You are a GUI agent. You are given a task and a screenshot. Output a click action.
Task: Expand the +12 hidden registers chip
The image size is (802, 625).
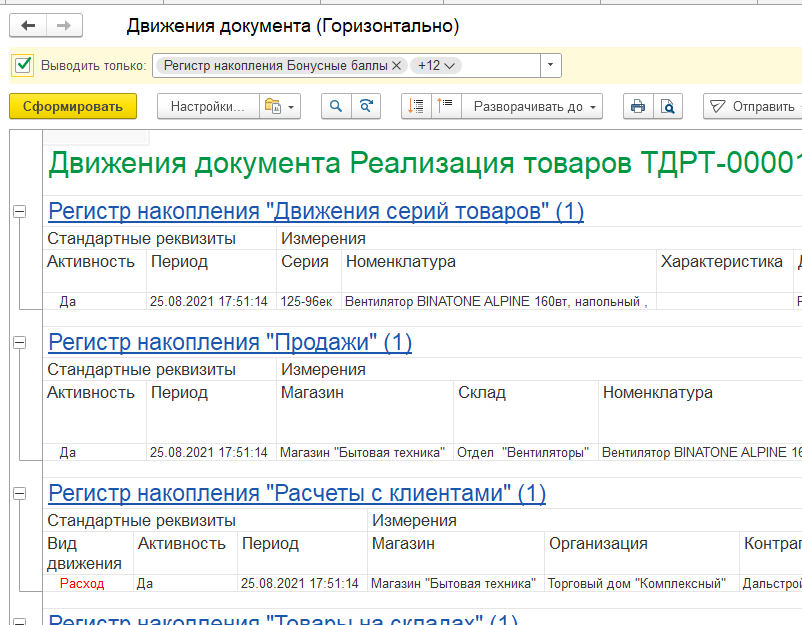tap(436, 65)
